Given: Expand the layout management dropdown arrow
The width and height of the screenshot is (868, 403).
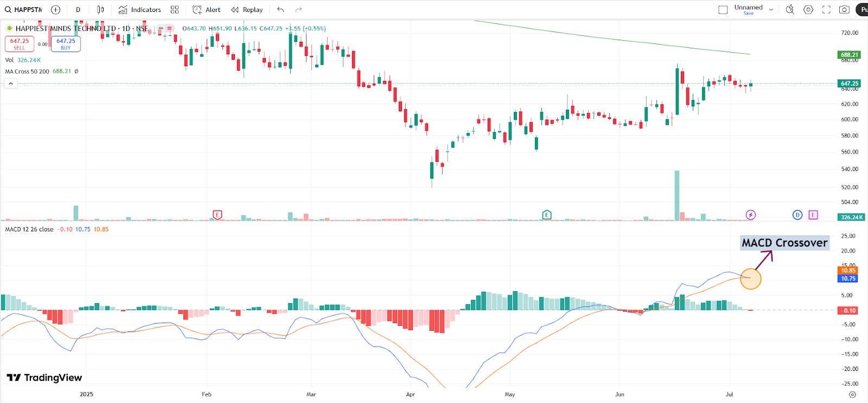Looking at the screenshot, I should (x=771, y=10).
